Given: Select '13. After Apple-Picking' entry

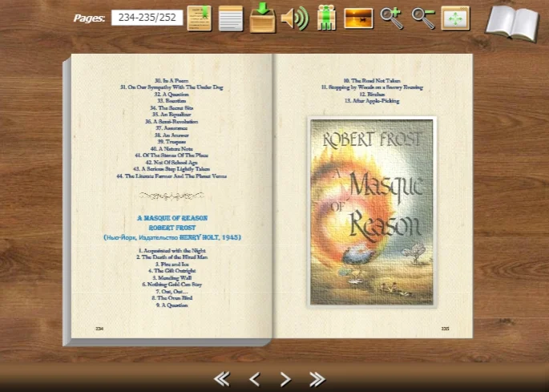Looking at the screenshot, I should tap(372, 101).
